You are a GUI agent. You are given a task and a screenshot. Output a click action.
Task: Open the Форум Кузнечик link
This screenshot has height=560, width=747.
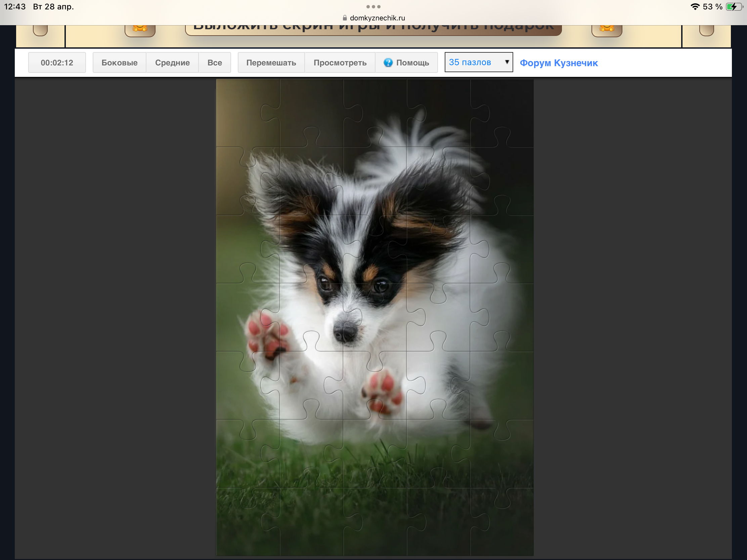559,63
